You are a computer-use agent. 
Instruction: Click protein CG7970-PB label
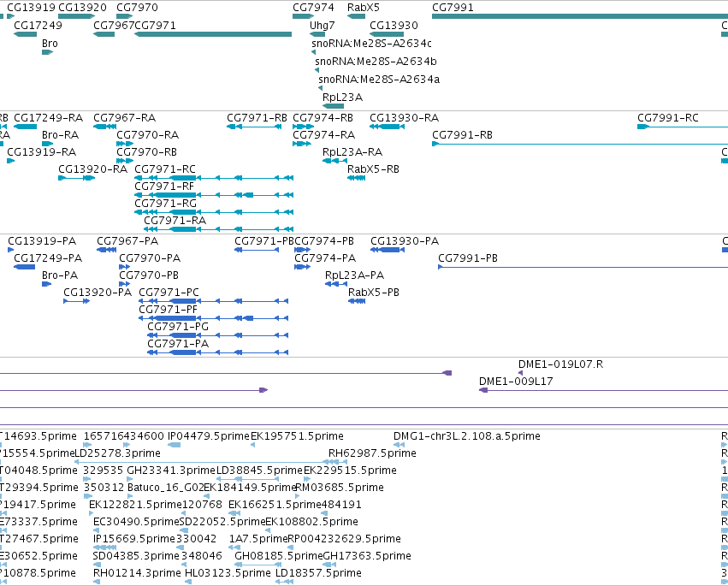149,275
